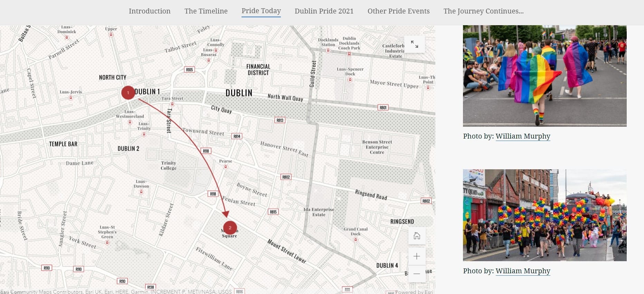The width and height of the screenshot is (644, 294).
Task: Click the Townsend Street label
Action: coord(203,132)
